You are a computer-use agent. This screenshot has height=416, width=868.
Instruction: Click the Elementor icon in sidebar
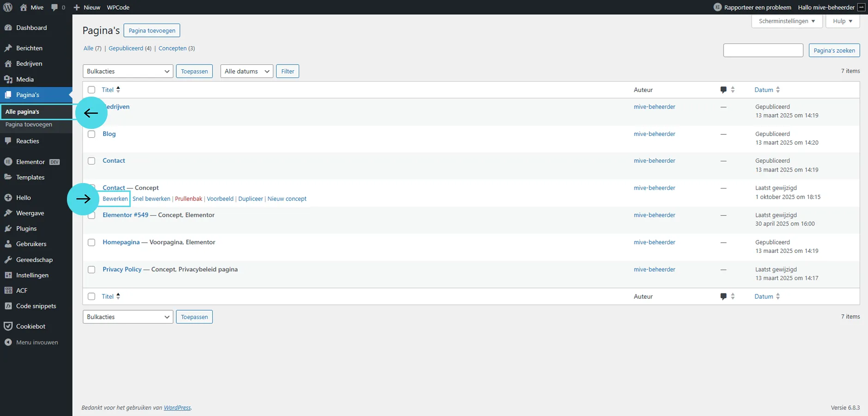pyautogui.click(x=8, y=162)
